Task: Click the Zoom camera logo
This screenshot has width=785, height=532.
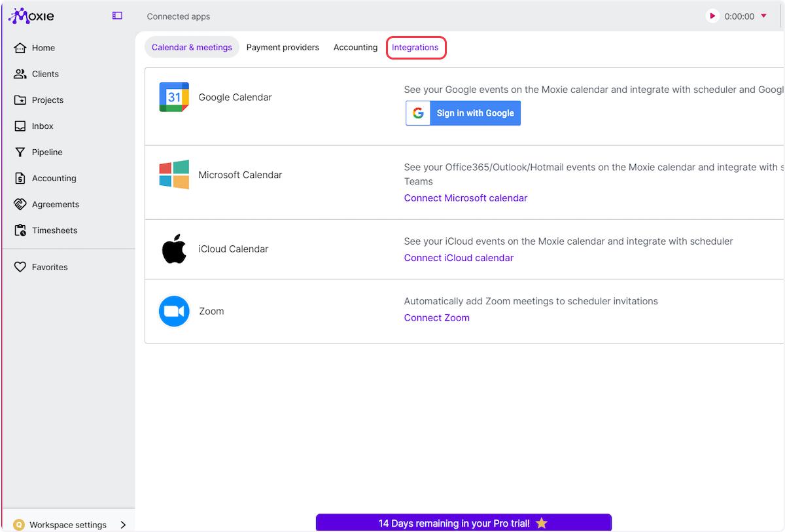Action: 174,311
